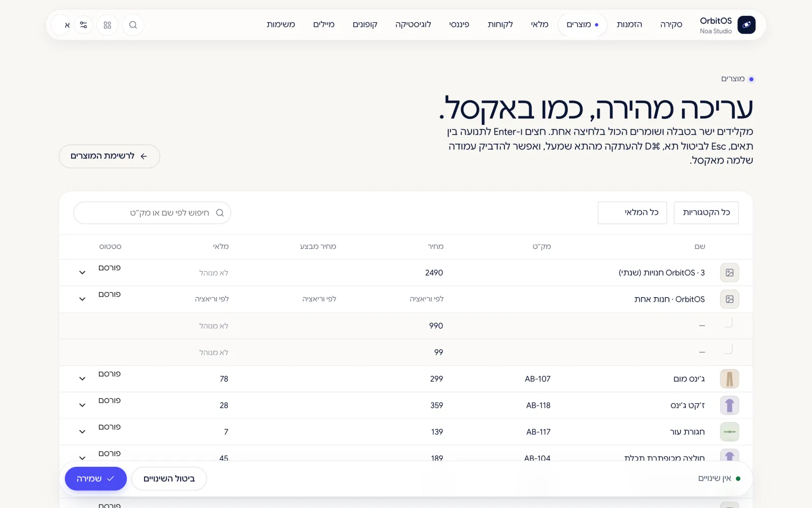Open the כל המלאי filter dropdown

click(632, 212)
